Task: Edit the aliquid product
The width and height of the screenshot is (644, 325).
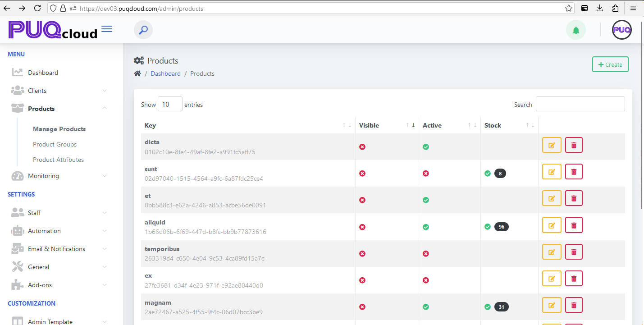Action: pos(552,225)
